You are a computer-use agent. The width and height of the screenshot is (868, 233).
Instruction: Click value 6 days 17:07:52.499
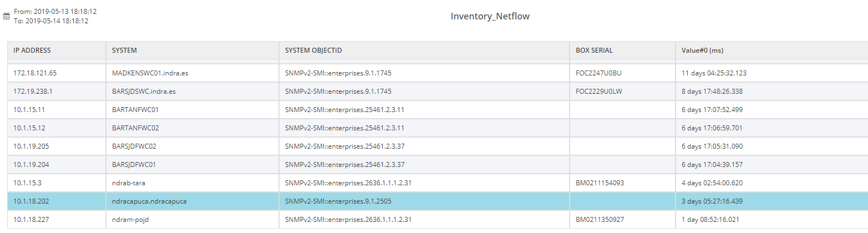[x=712, y=109]
